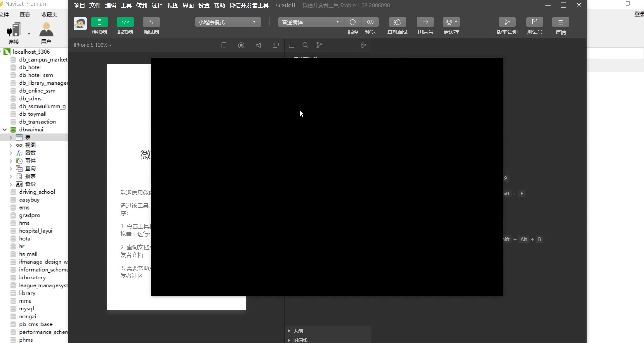Expand the 函数 functions node
The height and width of the screenshot is (343, 644).
coord(11,153)
